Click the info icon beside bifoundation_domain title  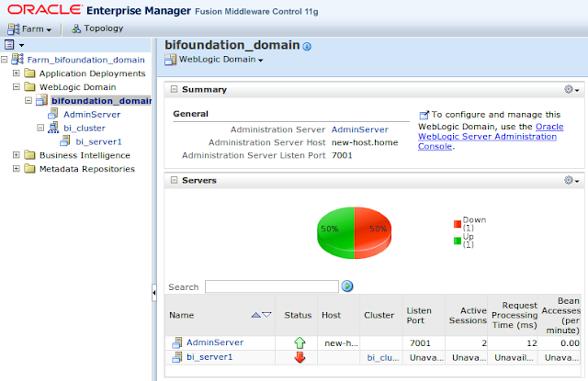pyautogui.click(x=307, y=46)
